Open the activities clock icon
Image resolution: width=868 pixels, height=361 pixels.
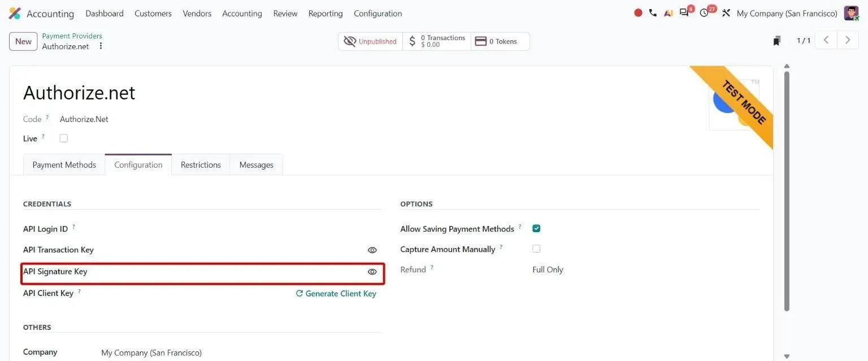pos(704,12)
